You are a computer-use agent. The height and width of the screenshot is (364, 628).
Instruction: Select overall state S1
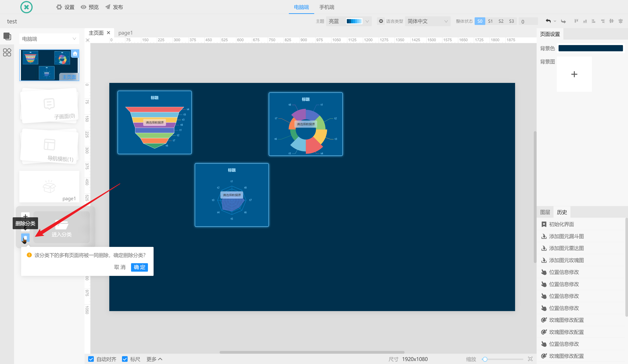pyautogui.click(x=490, y=21)
